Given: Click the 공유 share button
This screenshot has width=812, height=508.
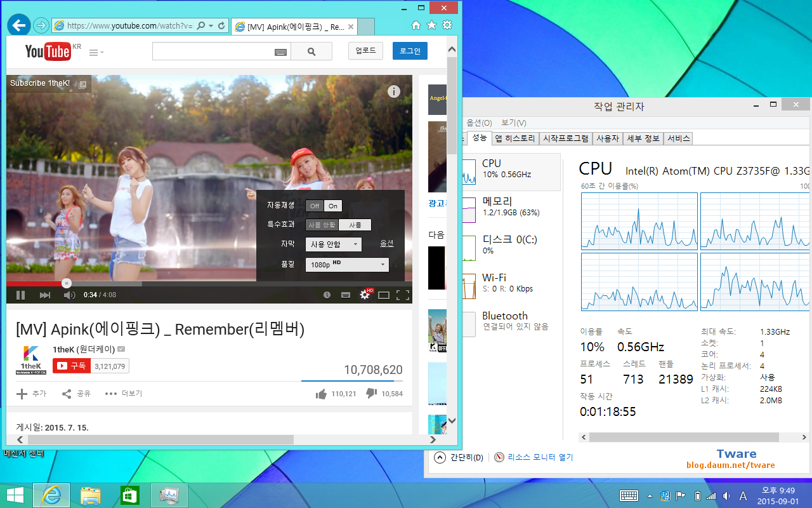Looking at the screenshot, I should coord(76,394).
